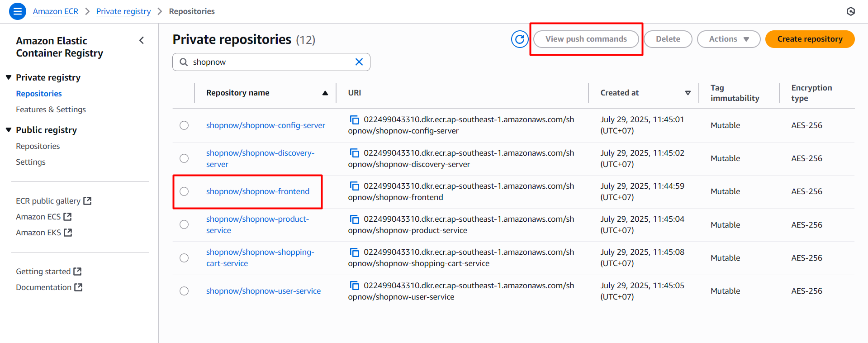Open Features & Settings in sidebar

click(51, 110)
